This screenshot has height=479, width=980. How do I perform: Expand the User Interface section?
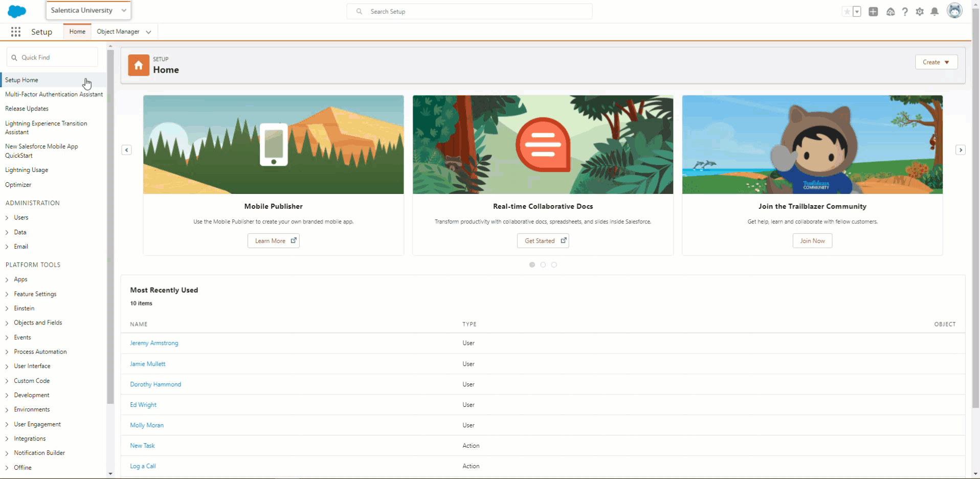7,366
